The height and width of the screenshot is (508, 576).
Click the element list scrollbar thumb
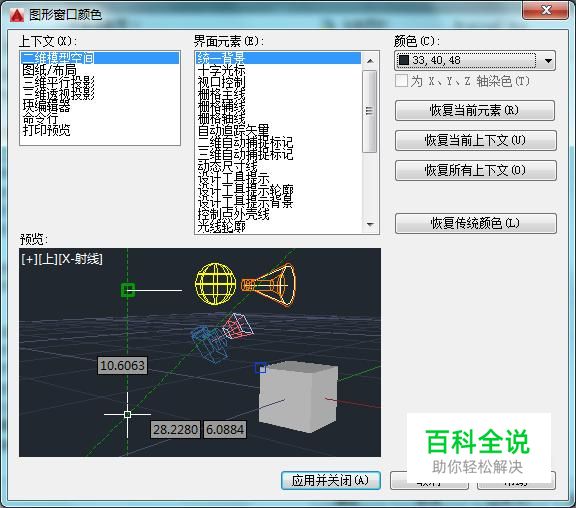tap(370, 111)
